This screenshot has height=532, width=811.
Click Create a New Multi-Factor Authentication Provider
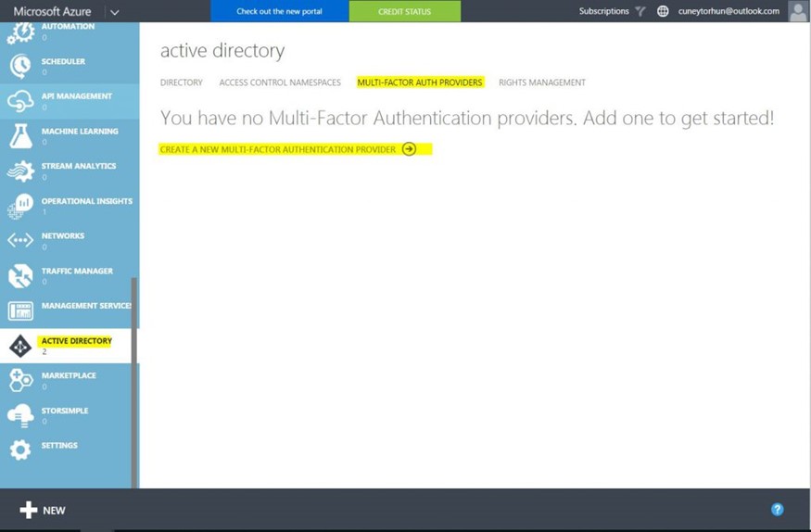click(x=278, y=149)
